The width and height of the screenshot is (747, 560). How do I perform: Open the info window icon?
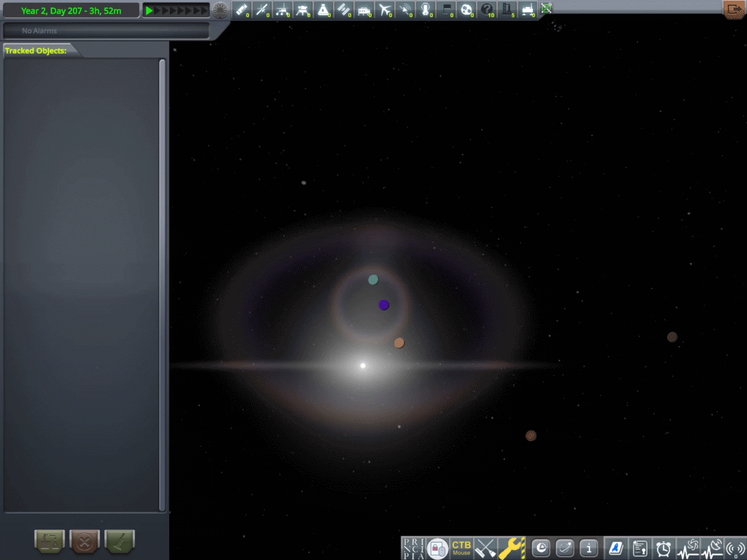(x=588, y=548)
